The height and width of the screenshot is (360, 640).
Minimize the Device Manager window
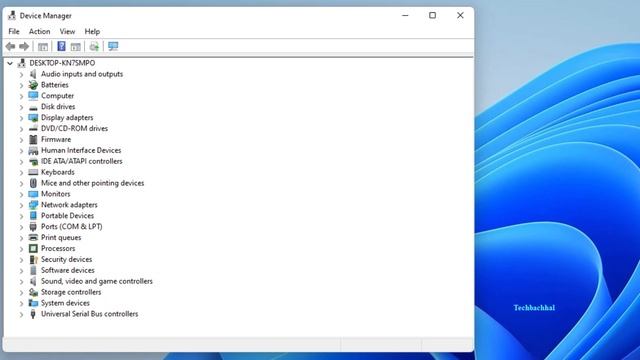click(x=405, y=16)
